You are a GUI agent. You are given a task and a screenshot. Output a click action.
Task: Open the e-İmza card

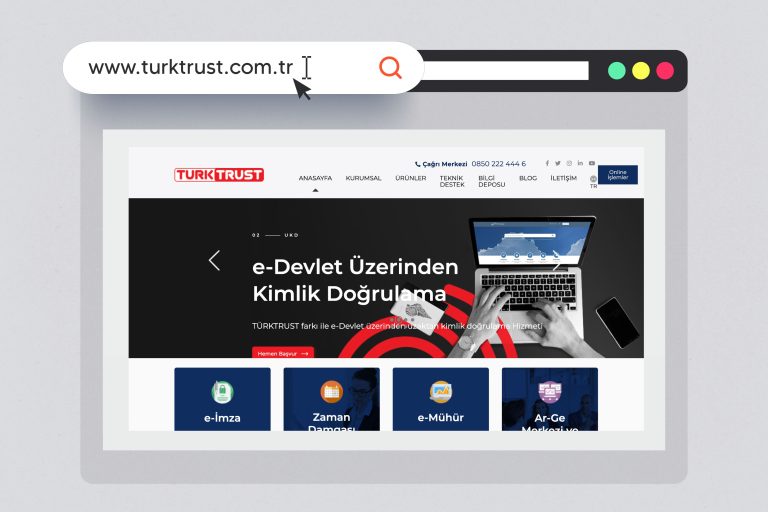coord(222,399)
